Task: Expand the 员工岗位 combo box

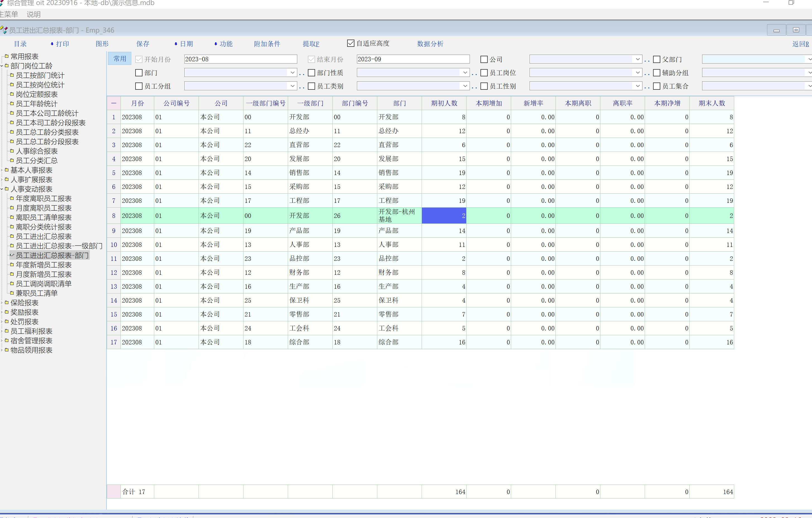Action: [637, 73]
